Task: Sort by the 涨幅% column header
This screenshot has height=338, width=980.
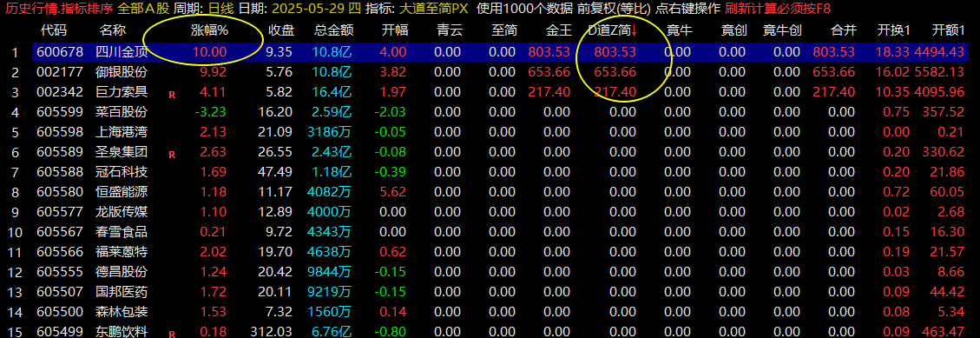Action: 208,30
